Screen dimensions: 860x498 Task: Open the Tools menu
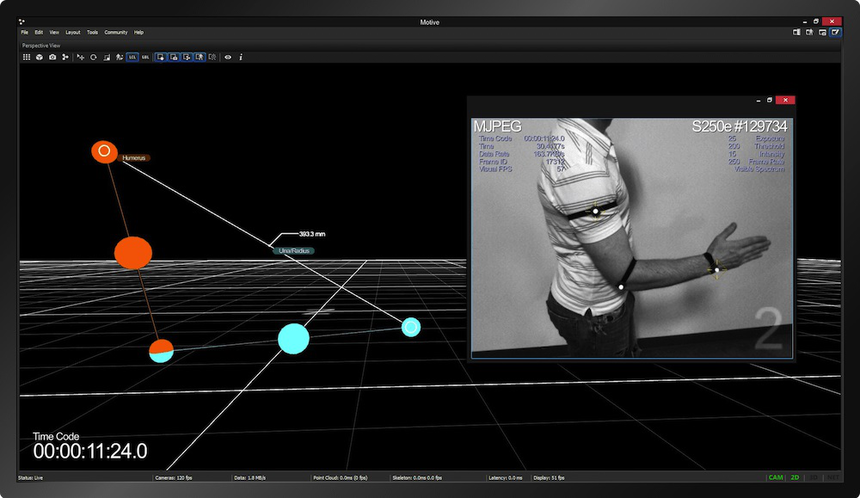tap(93, 32)
